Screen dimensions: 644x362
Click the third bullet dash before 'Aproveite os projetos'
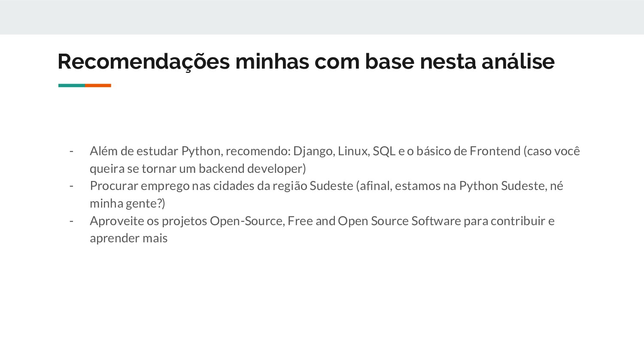[x=71, y=221]
